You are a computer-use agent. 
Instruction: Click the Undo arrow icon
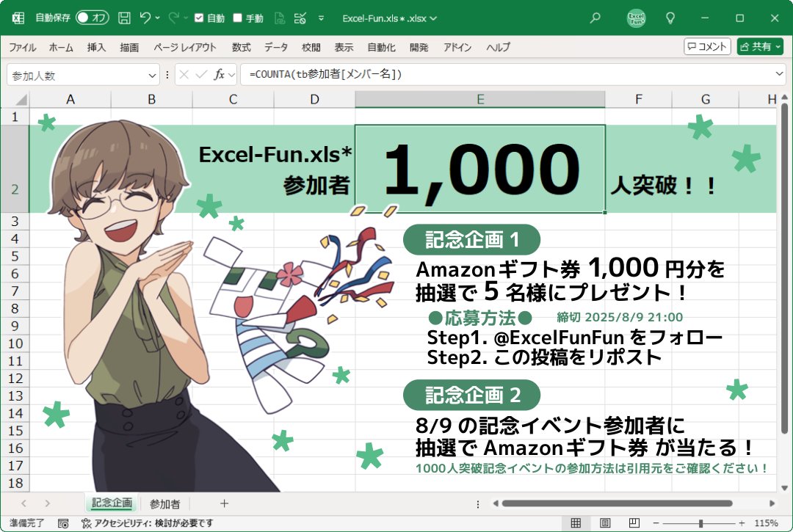[145, 18]
